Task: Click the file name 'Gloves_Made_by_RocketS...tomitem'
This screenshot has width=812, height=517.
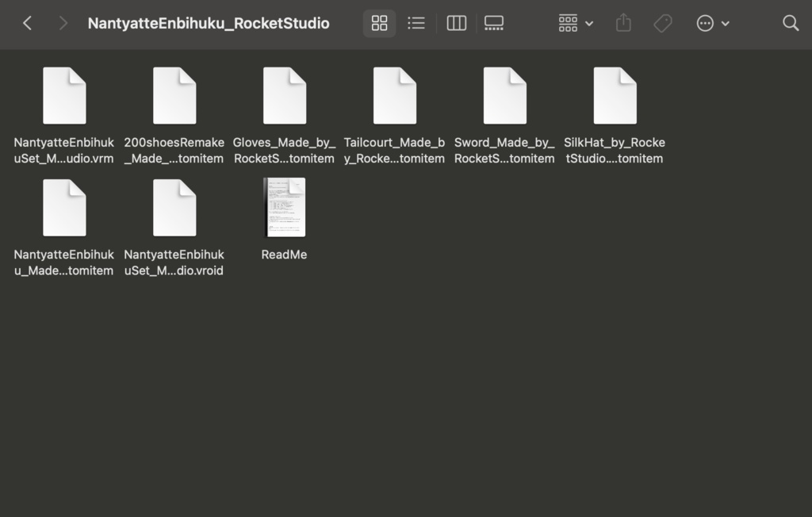Action: pyautogui.click(x=285, y=150)
